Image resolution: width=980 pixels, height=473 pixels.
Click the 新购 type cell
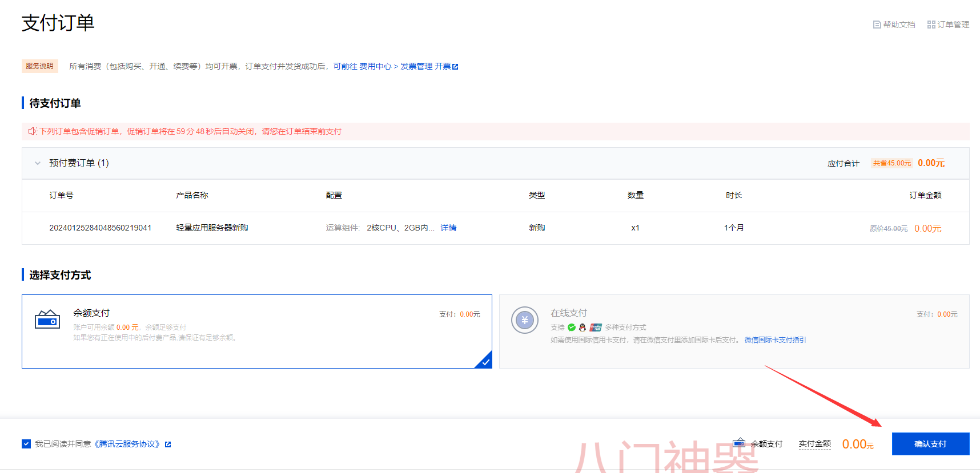[537, 228]
